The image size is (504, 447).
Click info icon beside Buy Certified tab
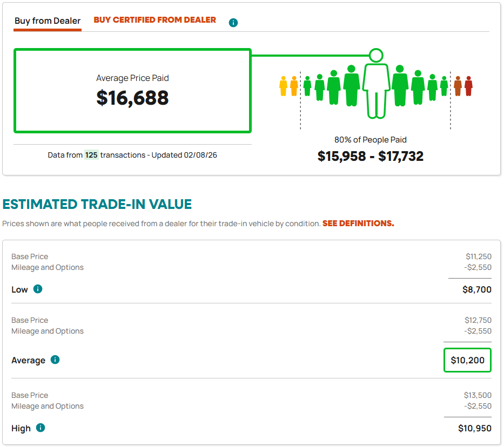click(233, 23)
